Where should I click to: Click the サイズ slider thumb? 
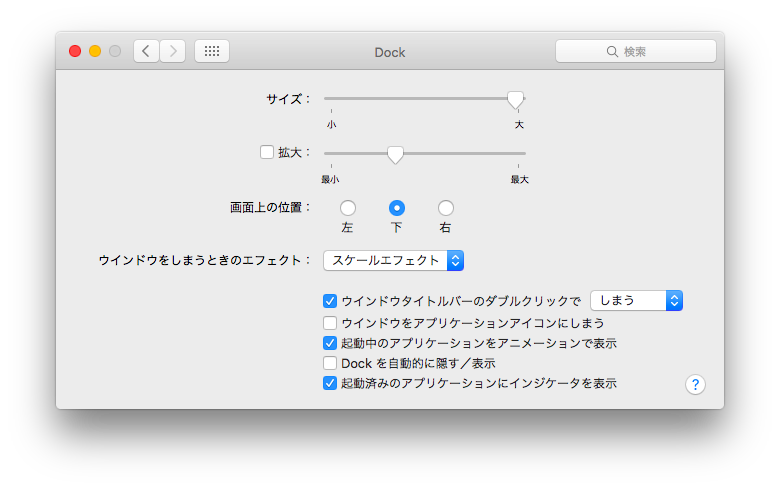pos(515,100)
